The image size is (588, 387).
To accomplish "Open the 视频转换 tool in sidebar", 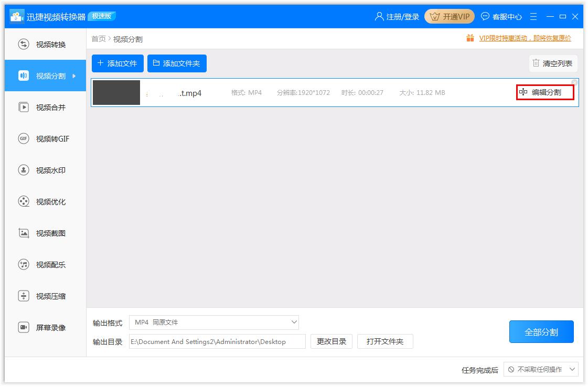I will (x=46, y=44).
